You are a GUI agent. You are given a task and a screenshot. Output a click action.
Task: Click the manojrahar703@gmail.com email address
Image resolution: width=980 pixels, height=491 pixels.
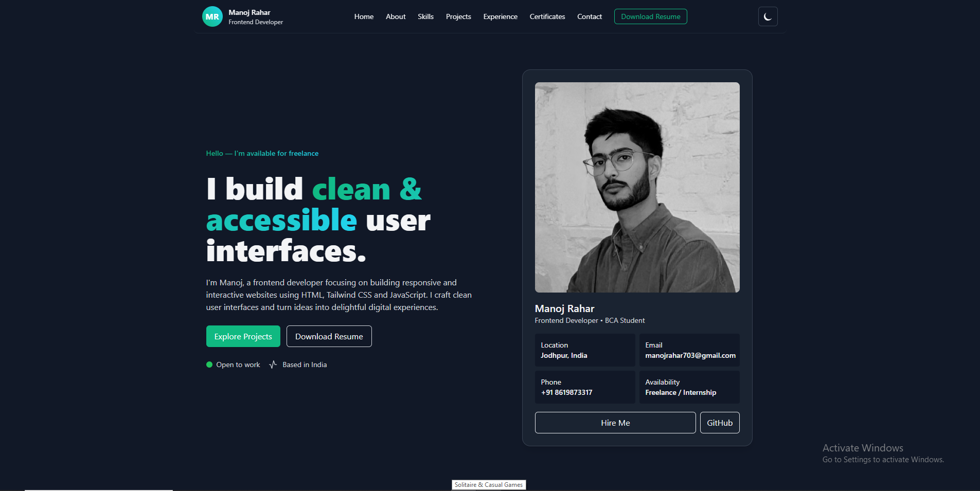690,355
